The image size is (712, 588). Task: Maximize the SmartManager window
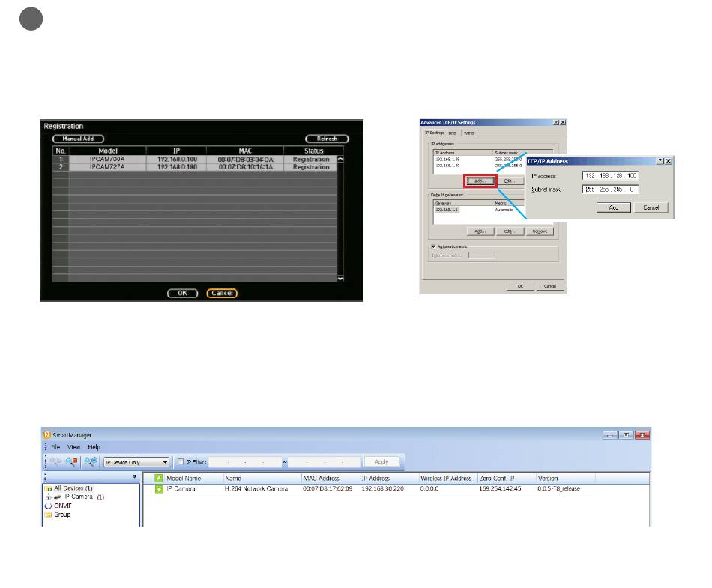click(626, 435)
